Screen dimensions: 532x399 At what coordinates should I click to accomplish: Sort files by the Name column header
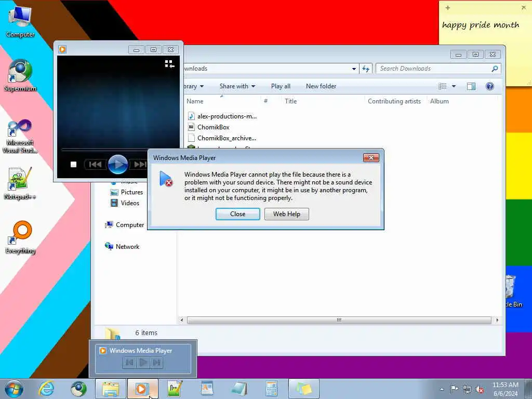[x=195, y=101]
